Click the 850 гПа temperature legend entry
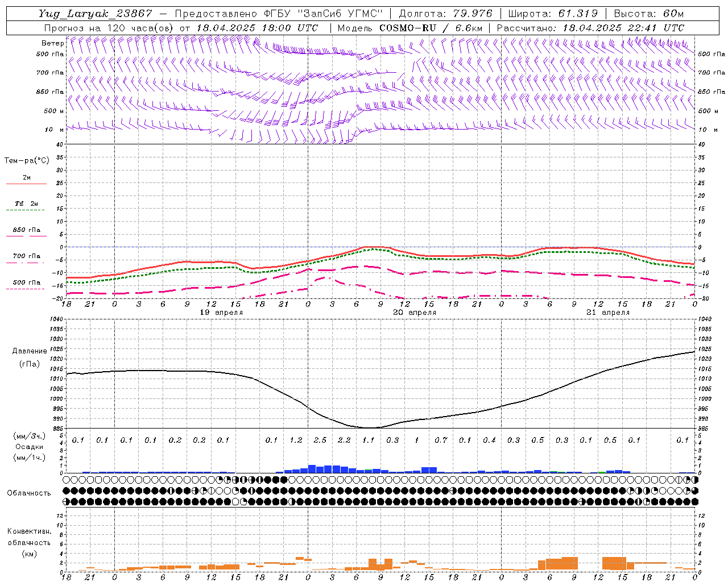Screen dimensions: 728x582 (x=26, y=230)
